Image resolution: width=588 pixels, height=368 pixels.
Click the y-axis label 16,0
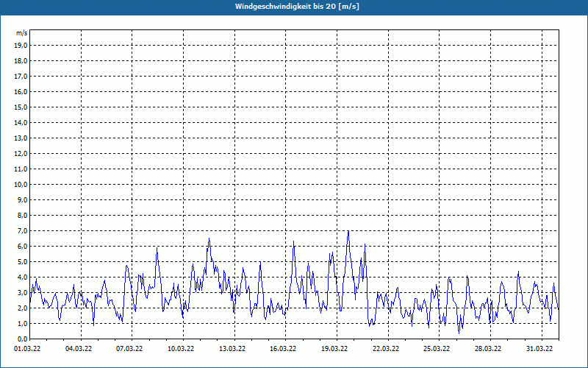[x=21, y=91]
